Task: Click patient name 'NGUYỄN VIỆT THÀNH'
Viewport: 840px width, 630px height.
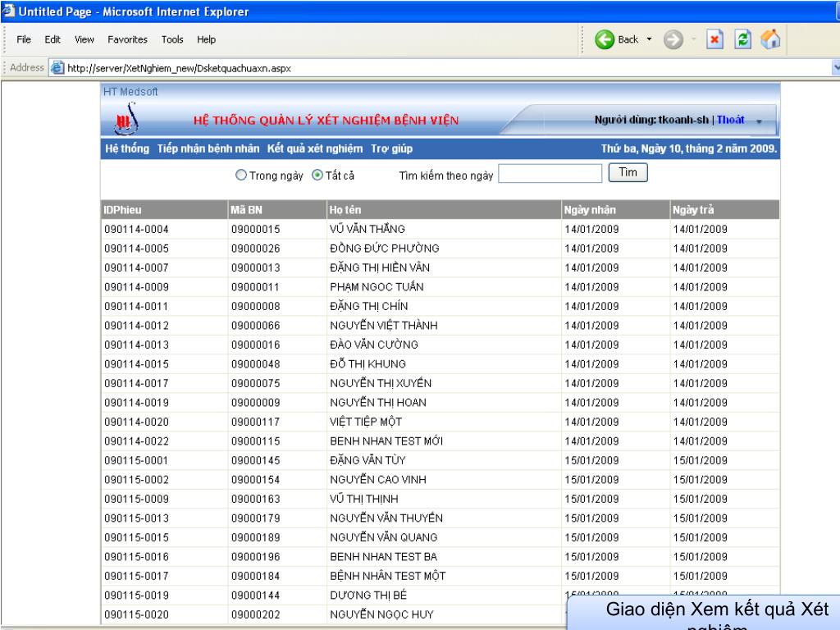Action: point(384,325)
